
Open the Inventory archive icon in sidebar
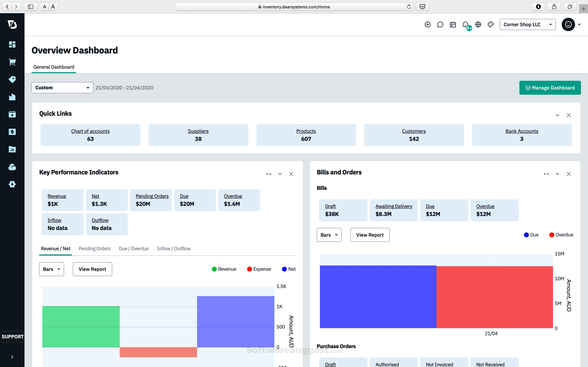click(x=12, y=114)
